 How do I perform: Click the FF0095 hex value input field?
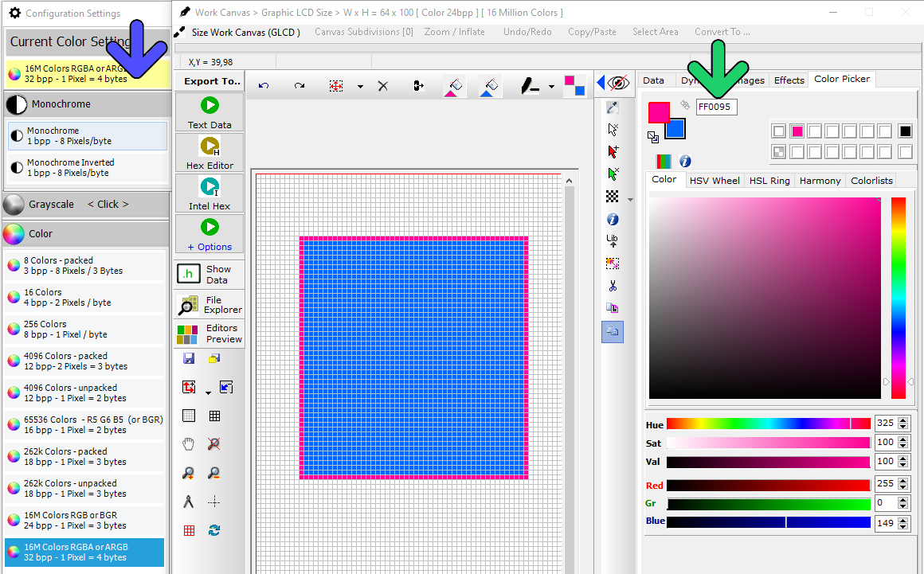[x=715, y=106]
